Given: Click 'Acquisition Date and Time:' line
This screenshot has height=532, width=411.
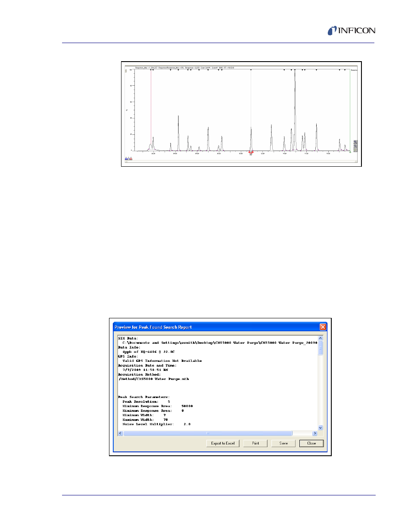Looking at the screenshot, I should pyautogui.click(x=147, y=365).
